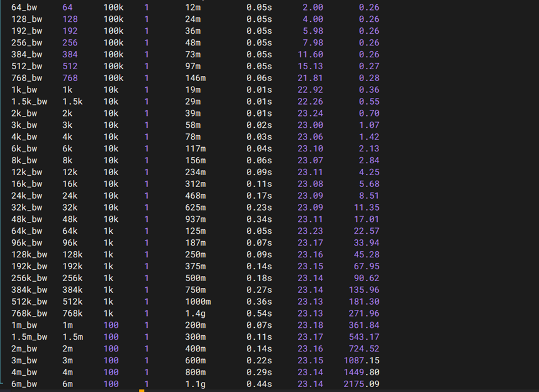
Task: Click the 1.1g size entry
Action: (x=196, y=384)
